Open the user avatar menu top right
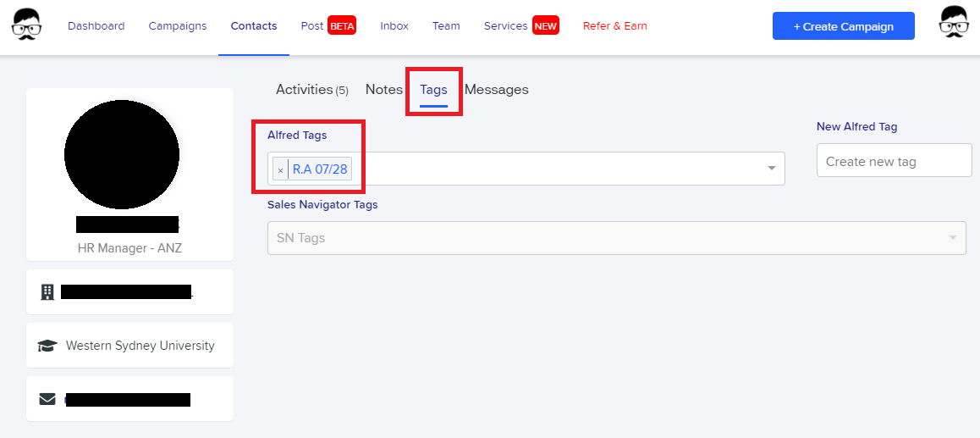The image size is (980, 438). 955,24
